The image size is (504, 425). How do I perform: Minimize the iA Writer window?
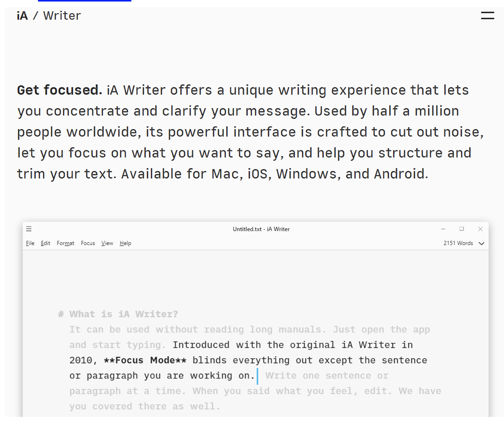click(443, 229)
